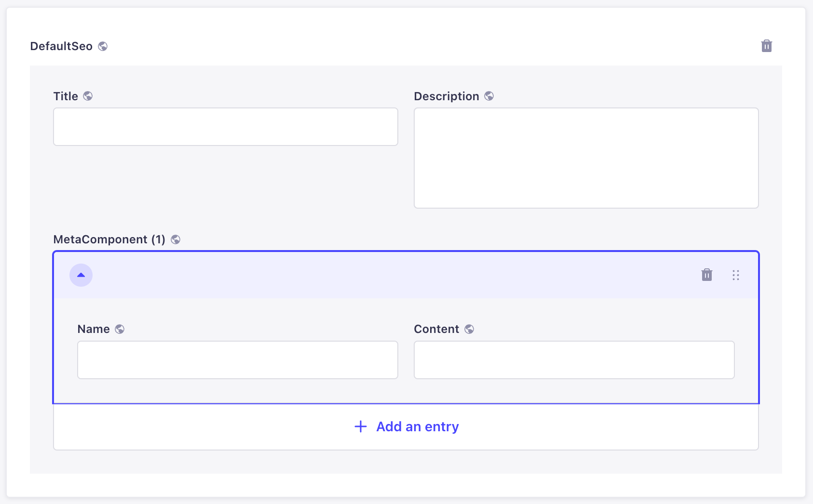The image size is (813, 504).
Task: Click the globe icon next to MetaComponent (1)
Action: (176, 239)
